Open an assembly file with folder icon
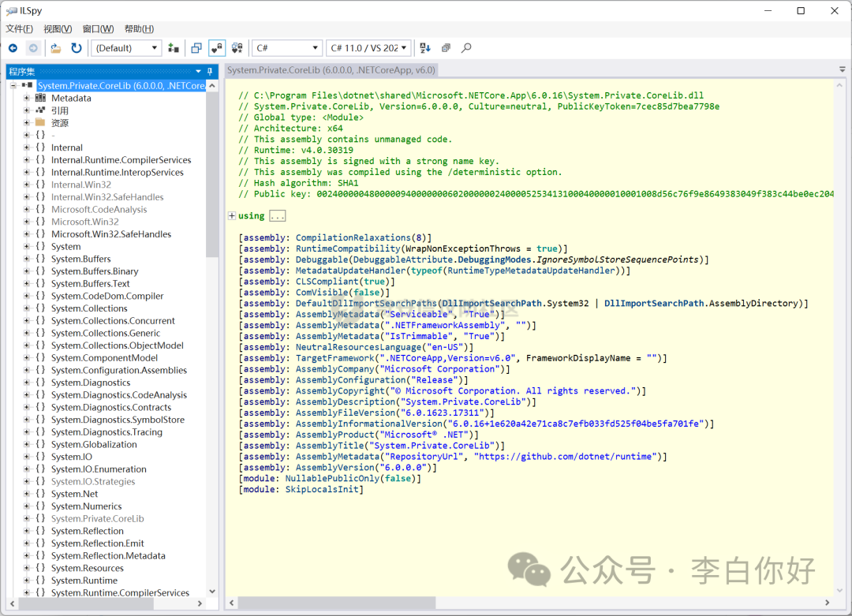The width and height of the screenshot is (852, 616). (x=55, y=48)
